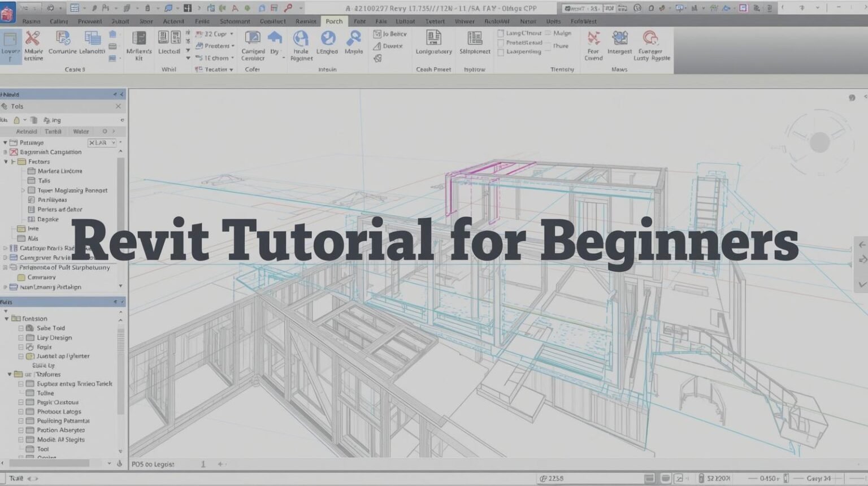The width and height of the screenshot is (868, 486).
Task: Close the Tols panel with its X button
Action: [x=118, y=106]
